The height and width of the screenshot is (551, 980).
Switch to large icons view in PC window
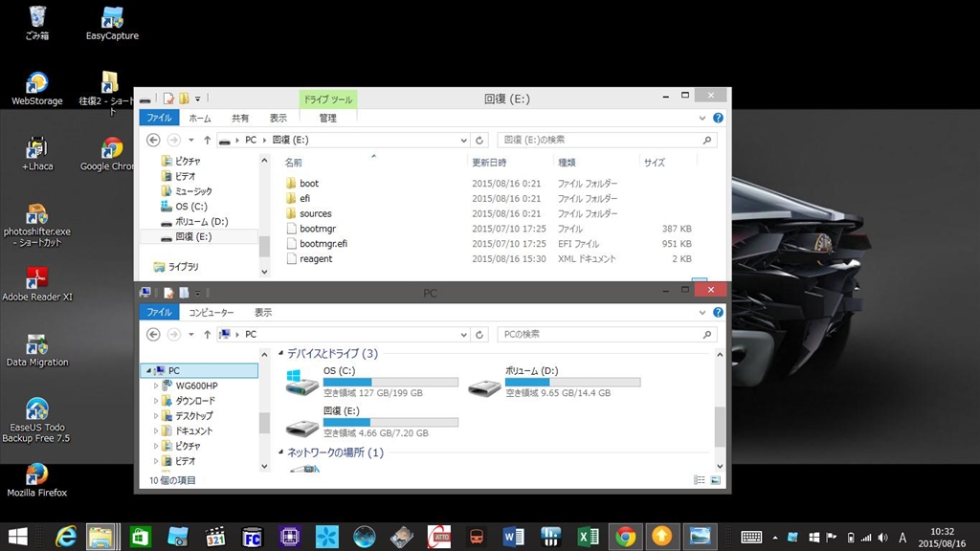(x=716, y=480)
